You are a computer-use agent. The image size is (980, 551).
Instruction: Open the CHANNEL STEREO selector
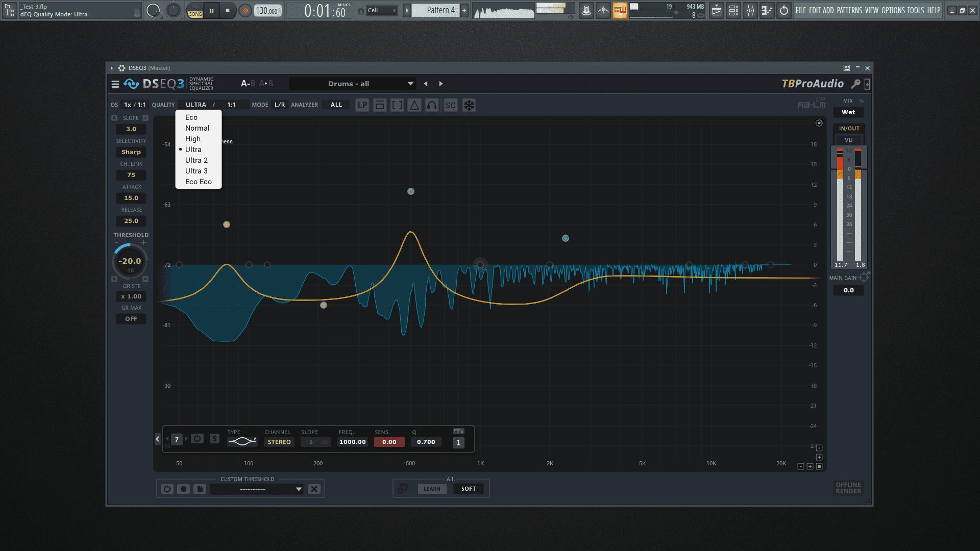279,442
